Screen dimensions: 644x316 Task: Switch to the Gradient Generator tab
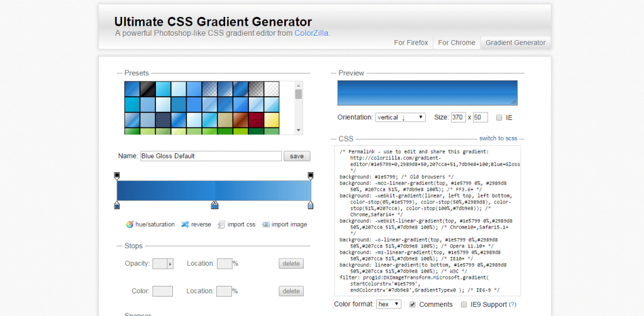[516, 43]
